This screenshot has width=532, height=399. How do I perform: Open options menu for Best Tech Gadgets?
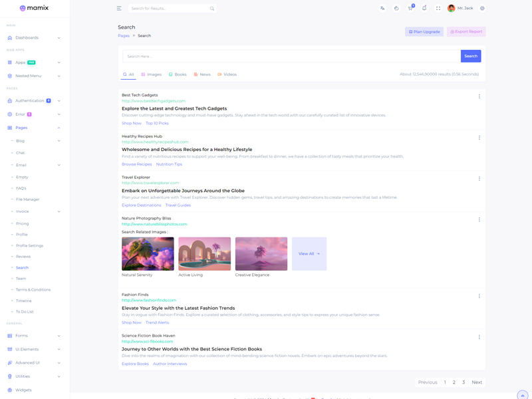[479, 96]
